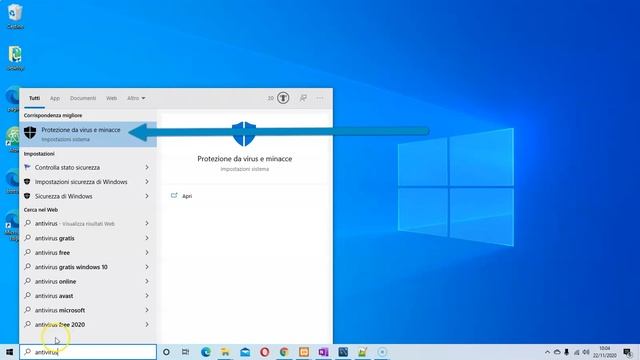Click the shield icon next to Sicurezza di Windows
The height and width of the screenshot is (360, 640).
(27, 196)
